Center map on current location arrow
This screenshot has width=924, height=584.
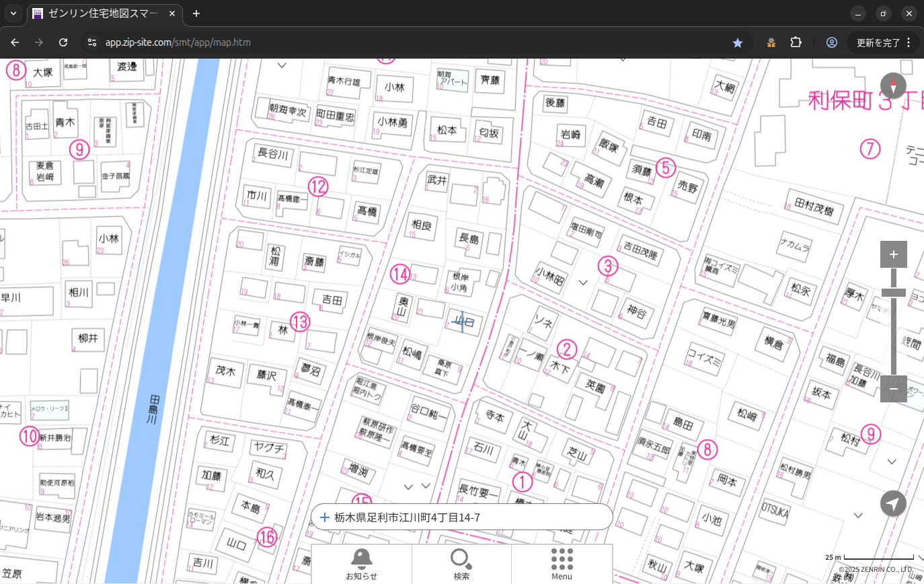(893, 503)
